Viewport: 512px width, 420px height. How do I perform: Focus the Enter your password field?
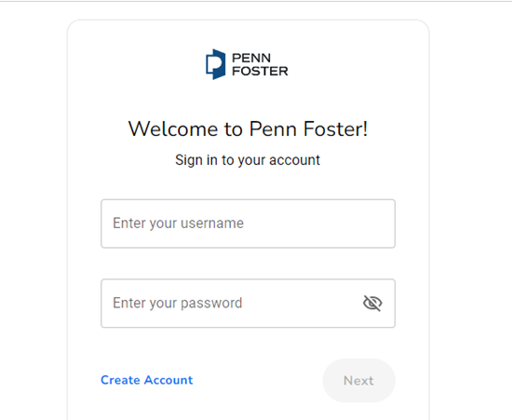[249, 304]
